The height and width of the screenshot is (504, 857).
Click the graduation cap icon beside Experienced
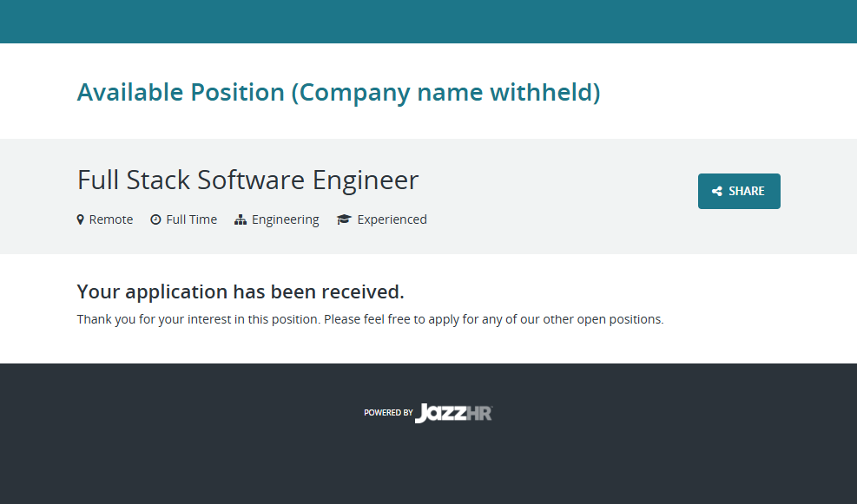[x=344, y=219]
